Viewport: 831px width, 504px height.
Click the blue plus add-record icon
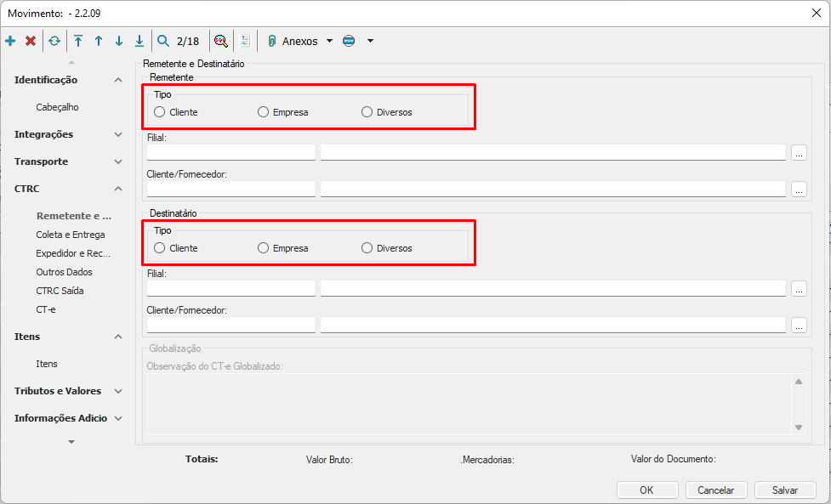[x=10, y=41]
